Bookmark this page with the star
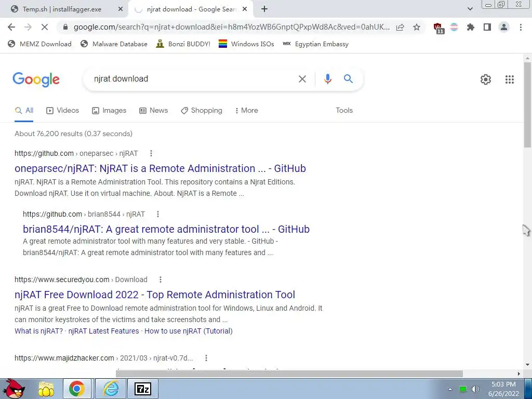Viewport: 532px width, 399px height. tap(417, 27)
